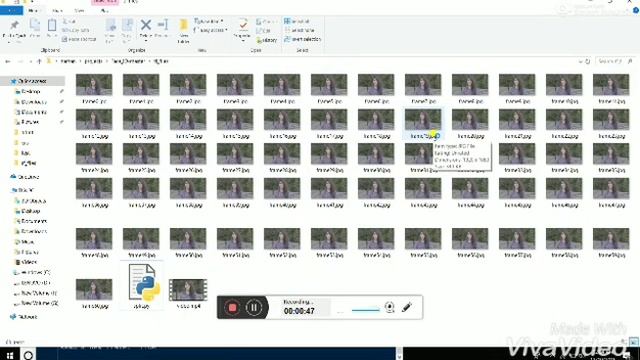Click the Cut scissors command
This screenshot has height=360, width=640.
click(x=69, y=21)
